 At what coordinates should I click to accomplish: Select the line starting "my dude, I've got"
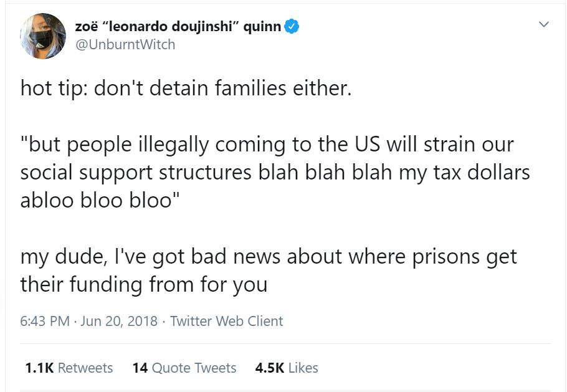269,256
